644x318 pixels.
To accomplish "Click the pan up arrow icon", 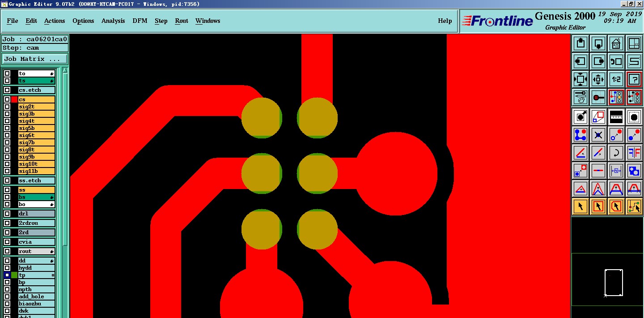I will tap(580, 43).
